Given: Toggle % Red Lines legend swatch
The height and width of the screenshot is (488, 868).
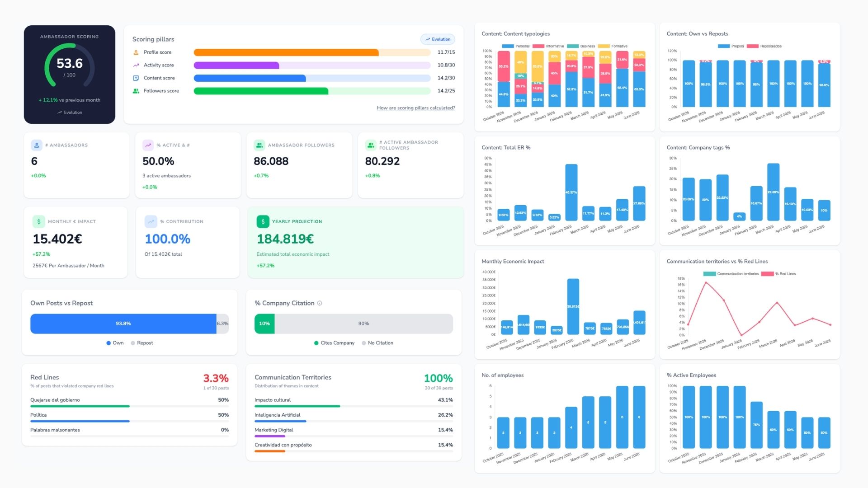Looking at the screenshot, I should point(768,274).
